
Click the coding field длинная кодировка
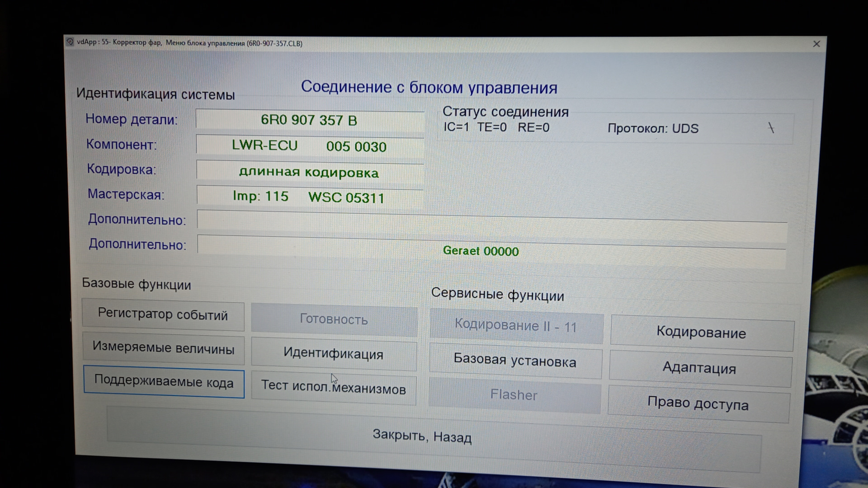310,172
